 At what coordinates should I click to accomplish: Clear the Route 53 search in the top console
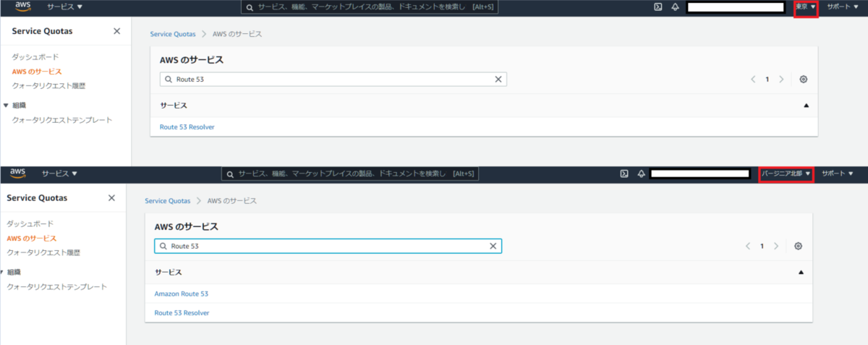click(498, 80)
